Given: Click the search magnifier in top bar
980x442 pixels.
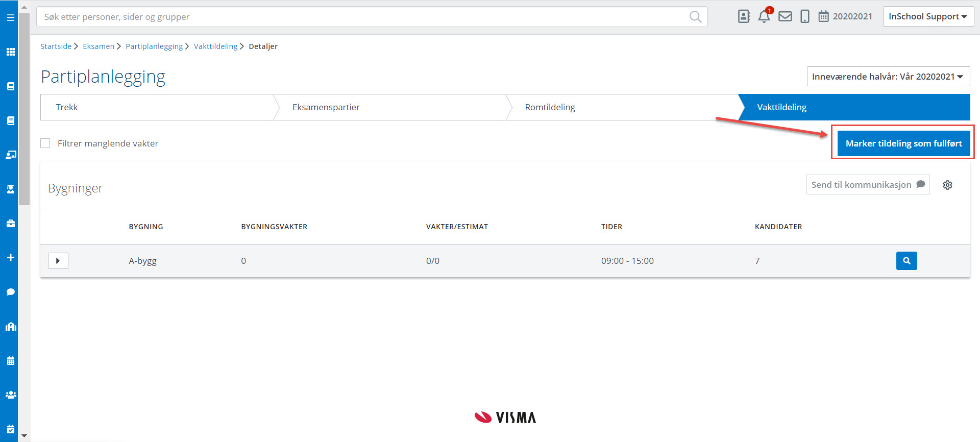Looking at the screenshot, I should [695, 17].
